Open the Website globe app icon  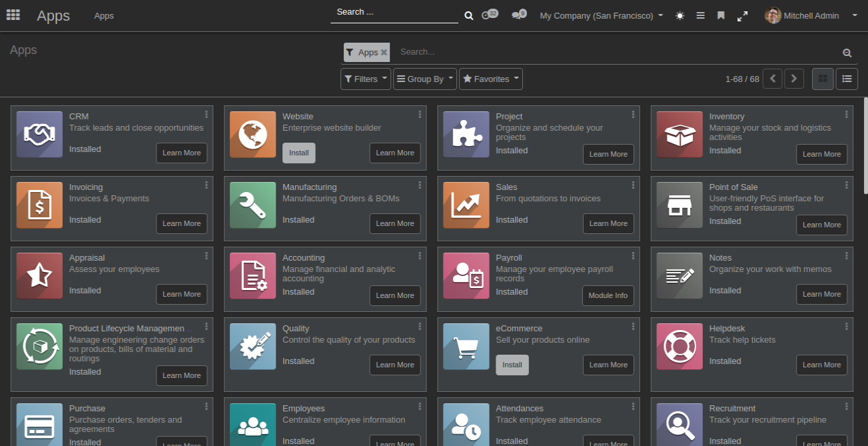click(252, 135)
